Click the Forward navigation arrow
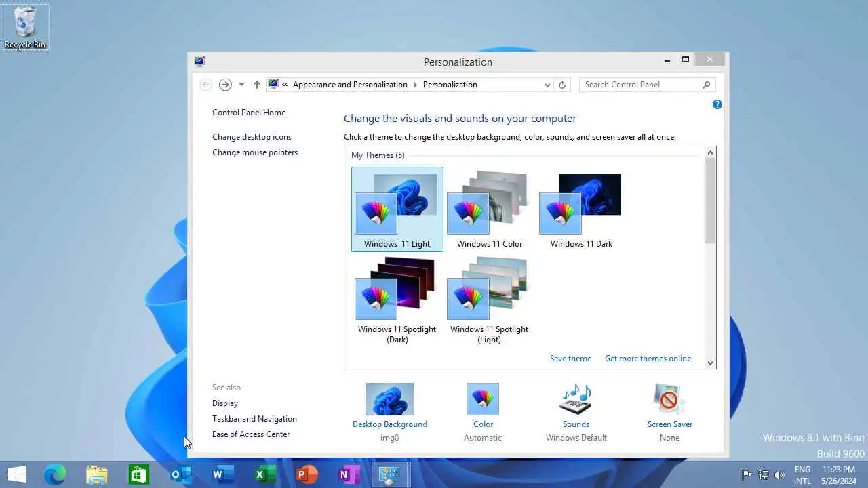 coord(225,85)
